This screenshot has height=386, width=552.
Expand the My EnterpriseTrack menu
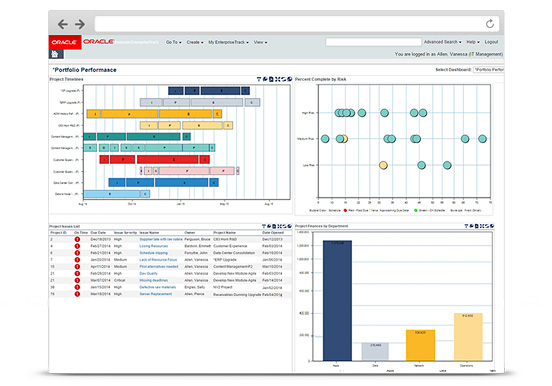tap(228, 42)
